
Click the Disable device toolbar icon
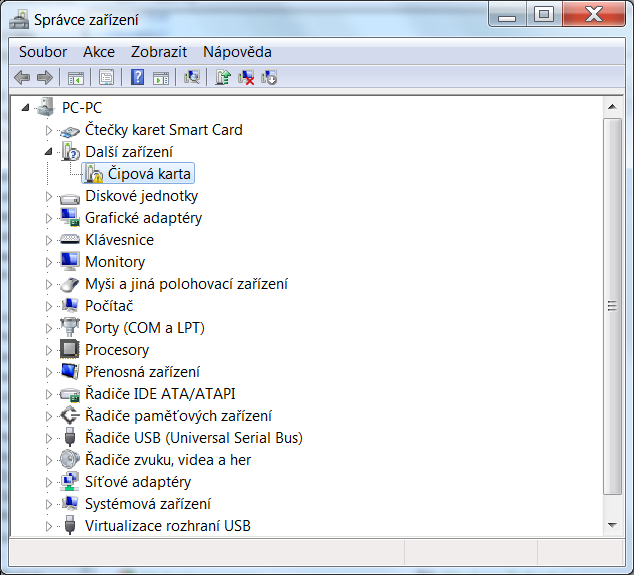coord(268,77)
